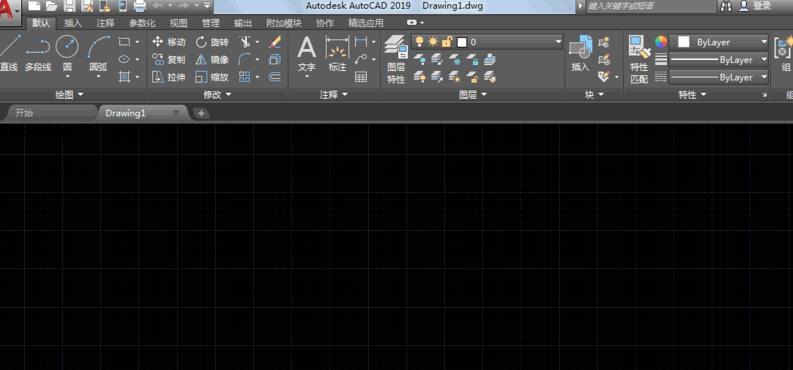Screen dimensions: 793x370
Task: Open the linetype ByLayer dropdown
Action: pos(764,77)
